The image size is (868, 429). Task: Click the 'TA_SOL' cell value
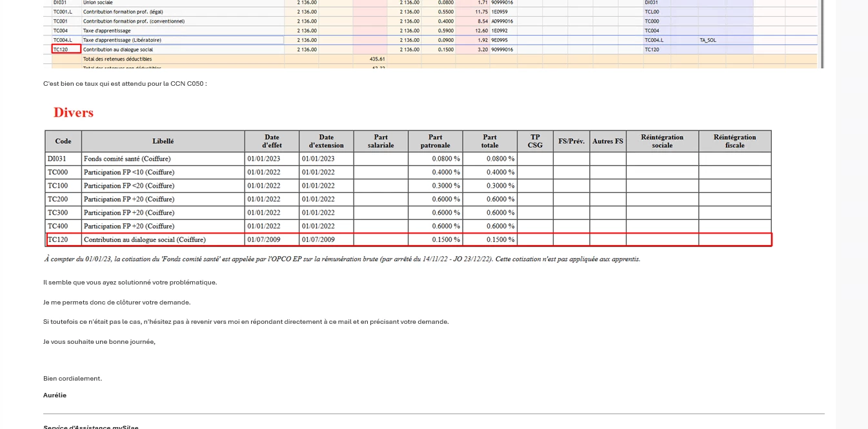[x=708, y=40]
